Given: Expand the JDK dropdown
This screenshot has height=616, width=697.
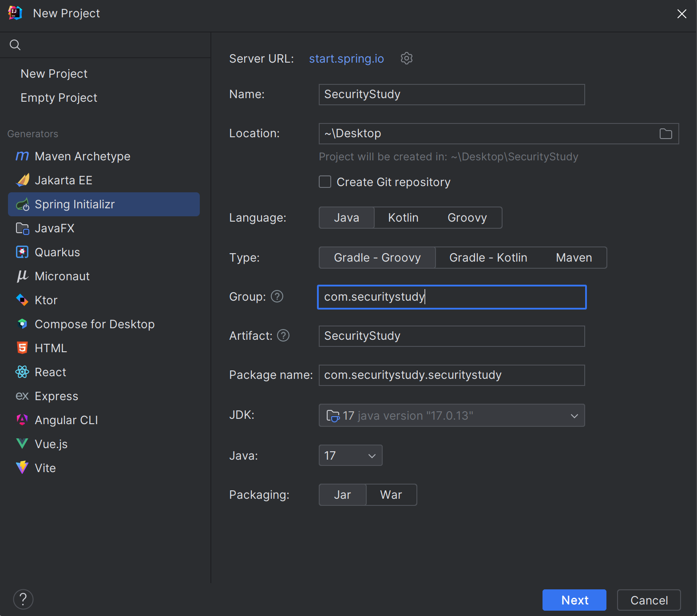Looking at the screenshot, I should [x=451, y=415].
